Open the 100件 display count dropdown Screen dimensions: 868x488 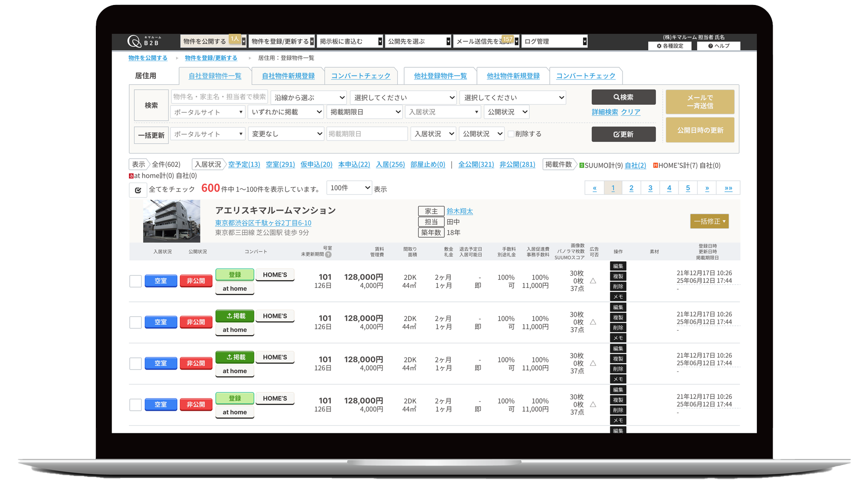point(349,188)
